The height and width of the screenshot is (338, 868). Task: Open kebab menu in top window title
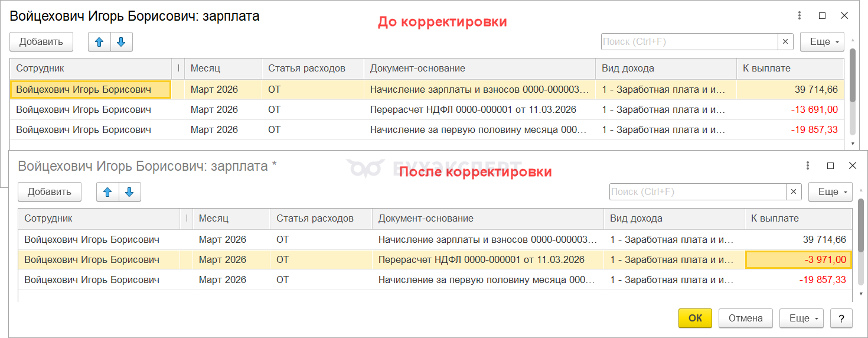pos(800,16)
